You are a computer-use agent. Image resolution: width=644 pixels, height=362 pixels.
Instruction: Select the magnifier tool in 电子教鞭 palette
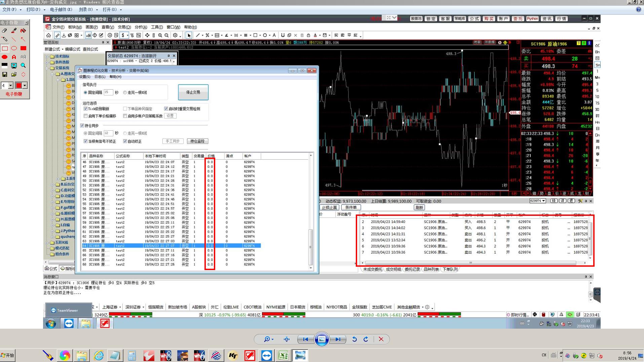tap(23, 65)
